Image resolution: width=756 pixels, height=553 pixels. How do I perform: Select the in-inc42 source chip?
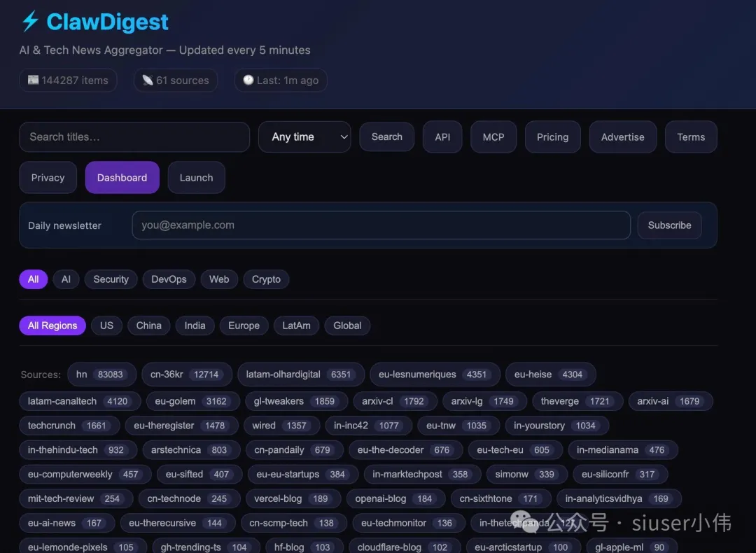pyautogui.click(x=369, y=426)
